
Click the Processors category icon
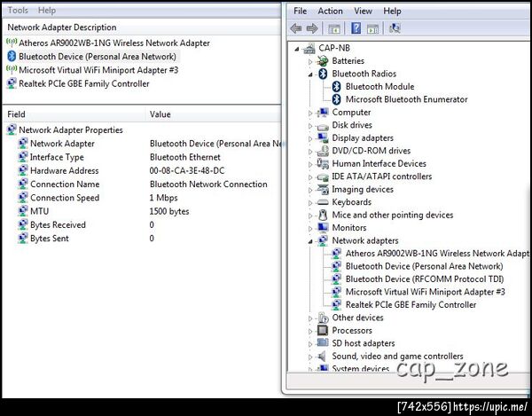323,330
